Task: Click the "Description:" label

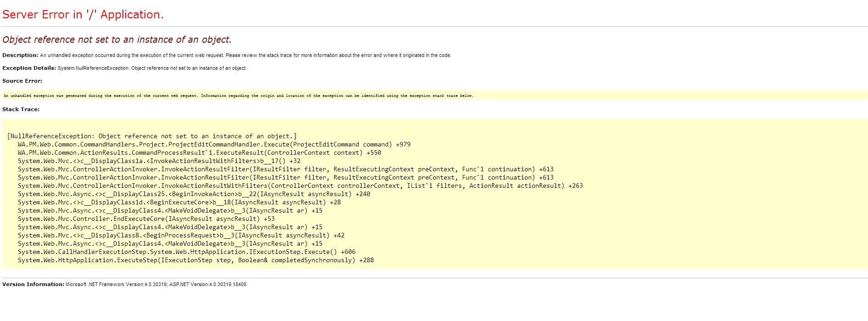Action: coord(20,55)
